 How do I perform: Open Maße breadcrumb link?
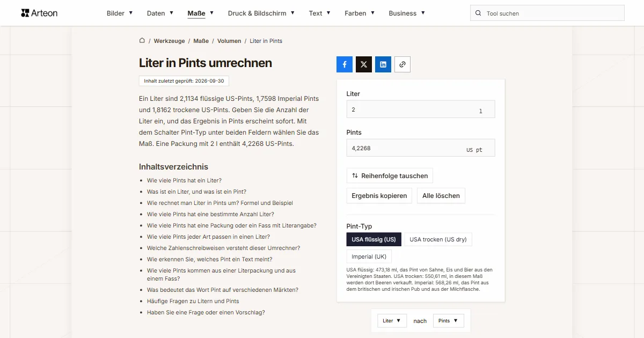201,41
